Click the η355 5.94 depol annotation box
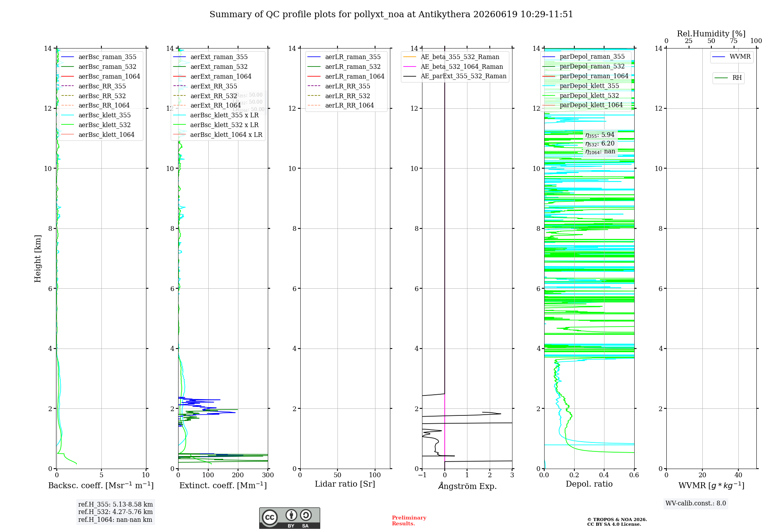783x532 pixels. click(600, 143)
